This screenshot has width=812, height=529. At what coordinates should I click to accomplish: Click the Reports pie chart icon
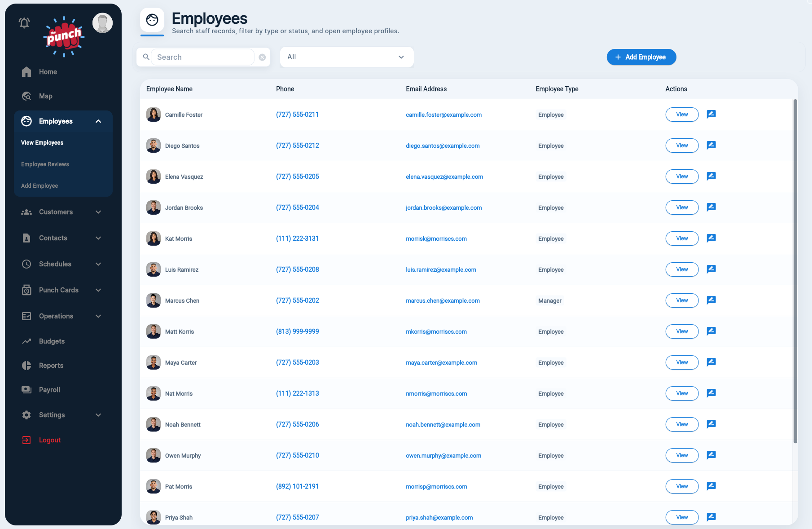(x=26, y=366)
